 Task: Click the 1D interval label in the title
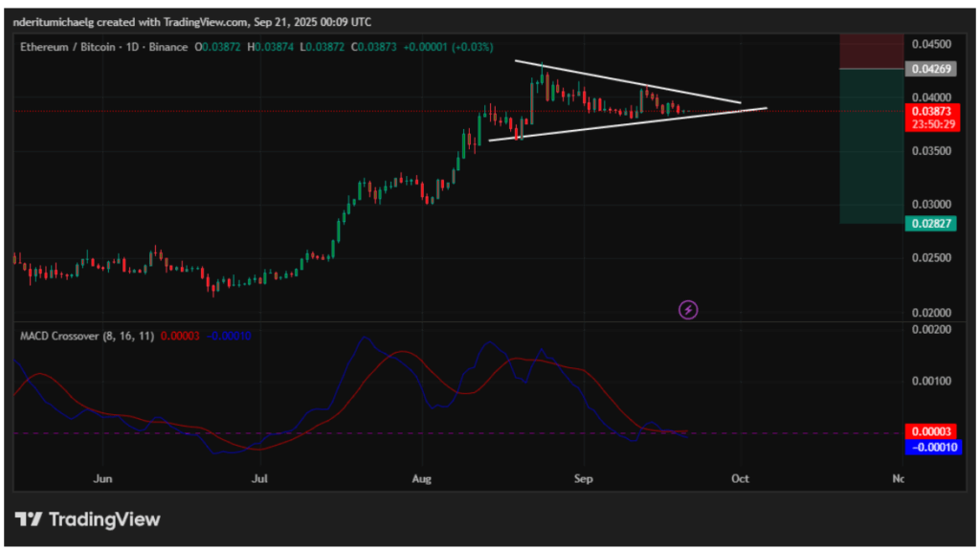[132, 47]
